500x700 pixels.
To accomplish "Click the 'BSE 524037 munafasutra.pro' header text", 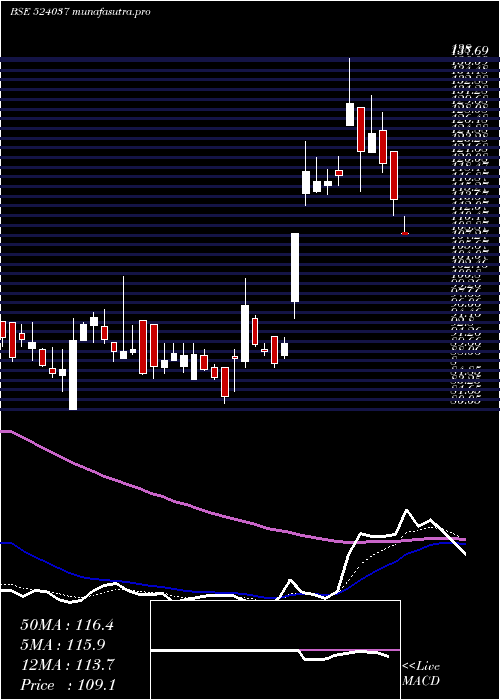I will (x=80, y=12).
